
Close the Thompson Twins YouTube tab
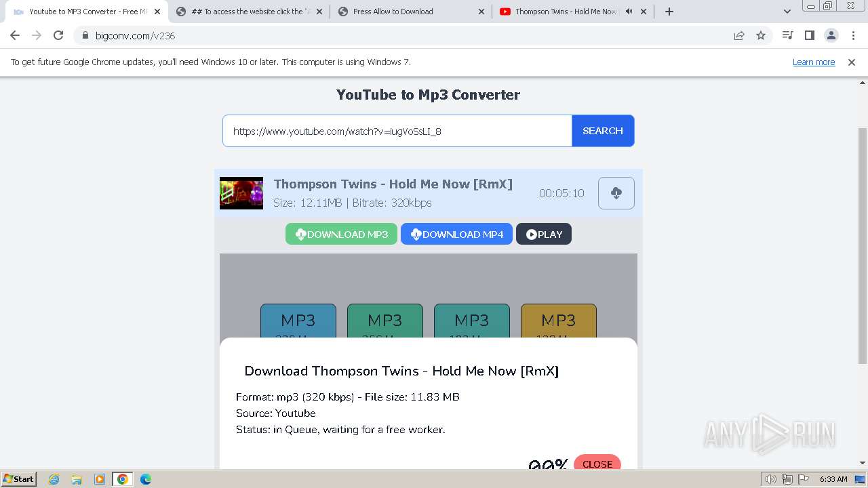[x=644, y=12]
